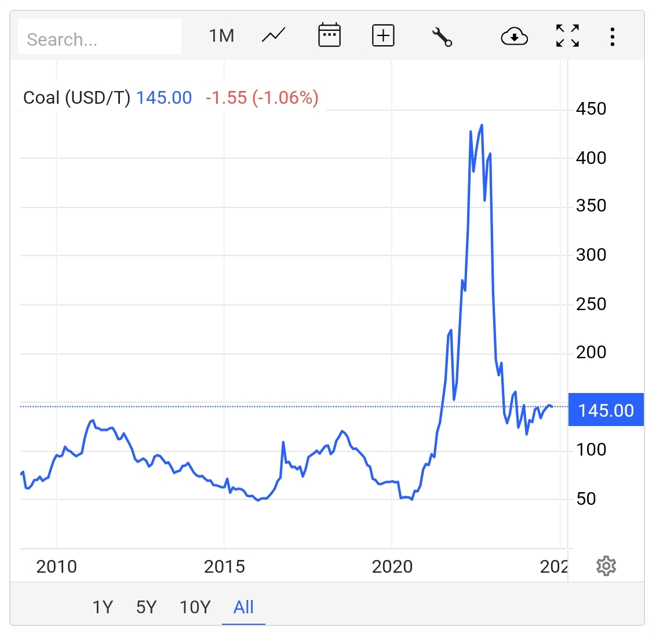
Task: Select the 1Y time range tab
Action: (x=103, y=607)
